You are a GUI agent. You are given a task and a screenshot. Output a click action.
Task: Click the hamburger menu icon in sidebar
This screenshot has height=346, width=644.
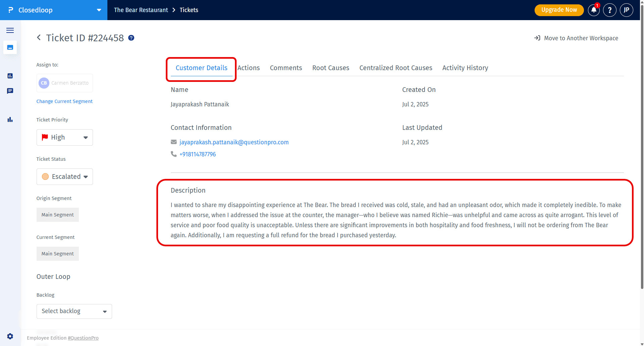pos(10,31)
